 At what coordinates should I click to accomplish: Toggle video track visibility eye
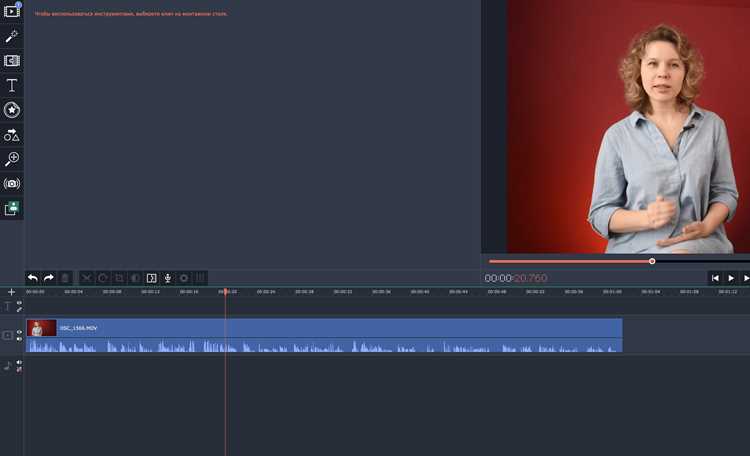click(19, 332)
